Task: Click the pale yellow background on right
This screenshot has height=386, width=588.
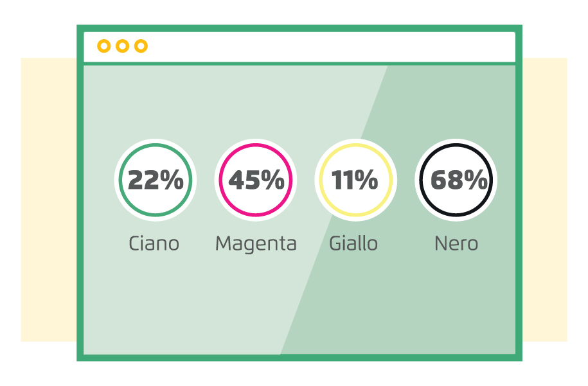Action: [x=544, y=199]
